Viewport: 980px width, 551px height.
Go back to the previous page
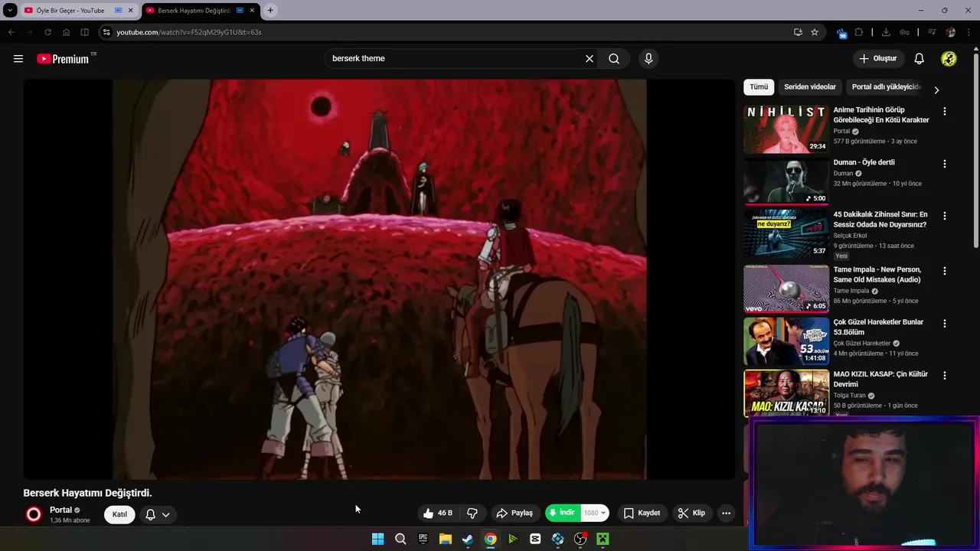(11, 32)
